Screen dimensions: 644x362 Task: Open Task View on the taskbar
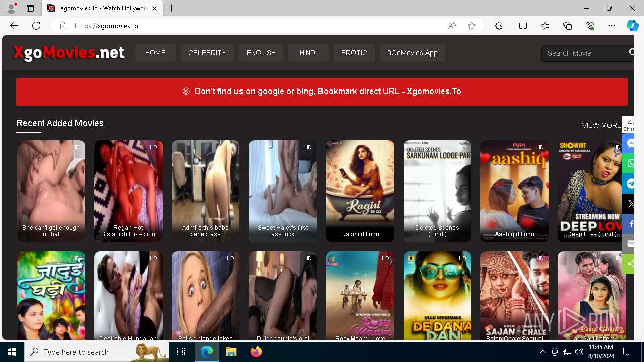(x=181, y=352)
